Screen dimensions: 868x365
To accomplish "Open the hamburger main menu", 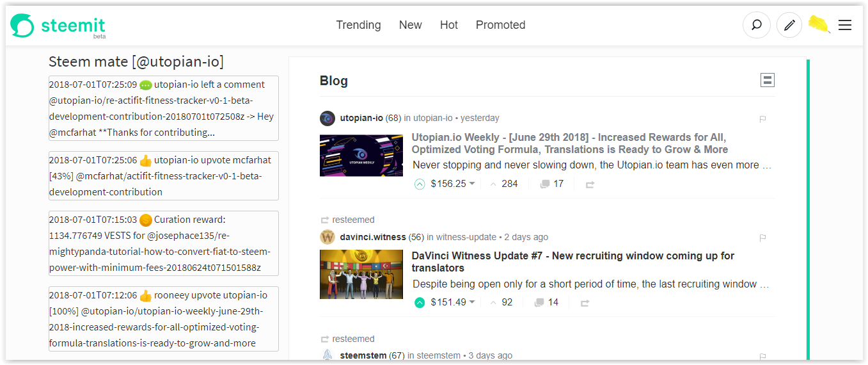I will pos(844,25).
